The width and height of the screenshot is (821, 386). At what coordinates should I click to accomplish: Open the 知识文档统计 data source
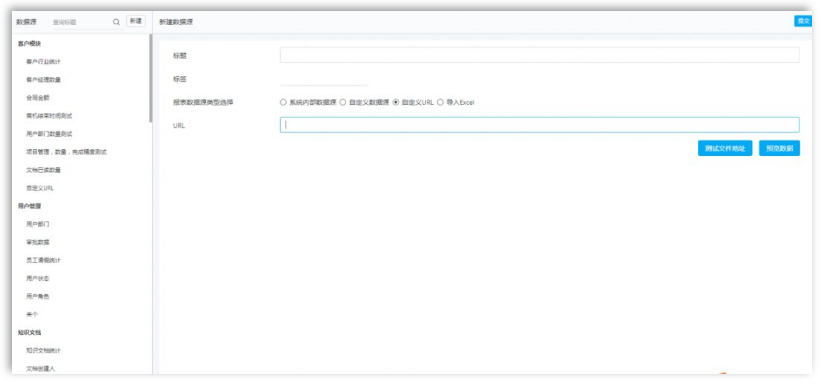click(43, 350)
